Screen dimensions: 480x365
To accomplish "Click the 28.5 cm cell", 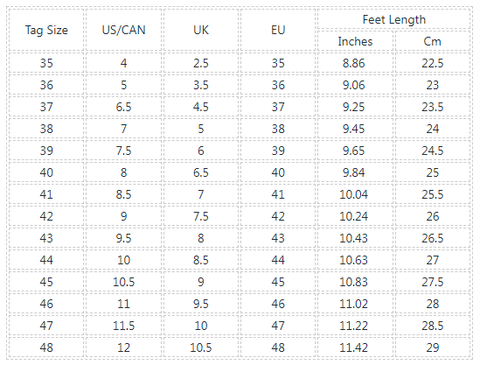I will pos(433,326).
